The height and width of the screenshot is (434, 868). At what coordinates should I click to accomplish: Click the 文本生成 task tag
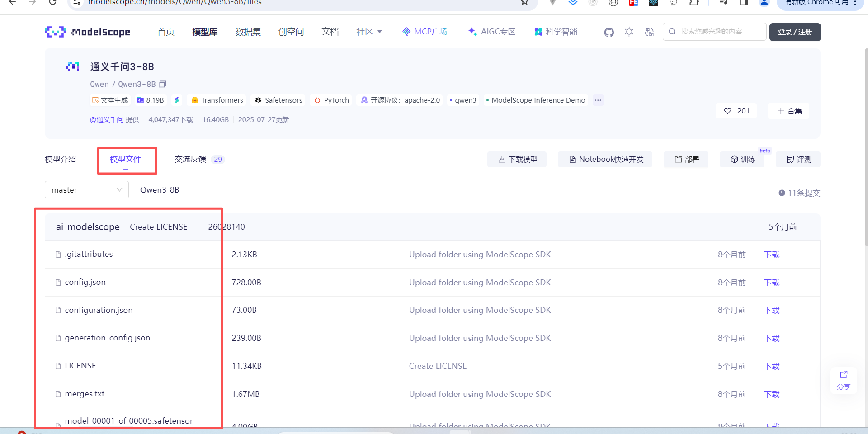coord(110,100)
